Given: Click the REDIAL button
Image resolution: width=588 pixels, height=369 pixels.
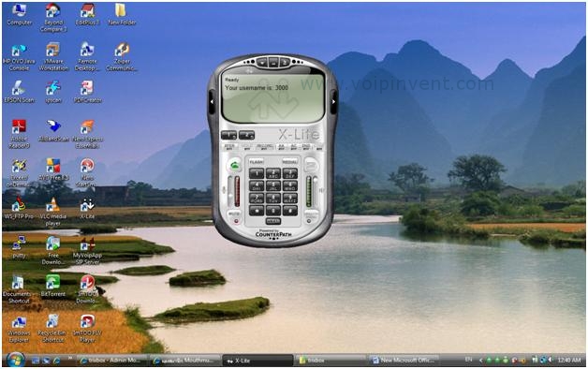Looking at the screenshot, I should coord(289,162).
